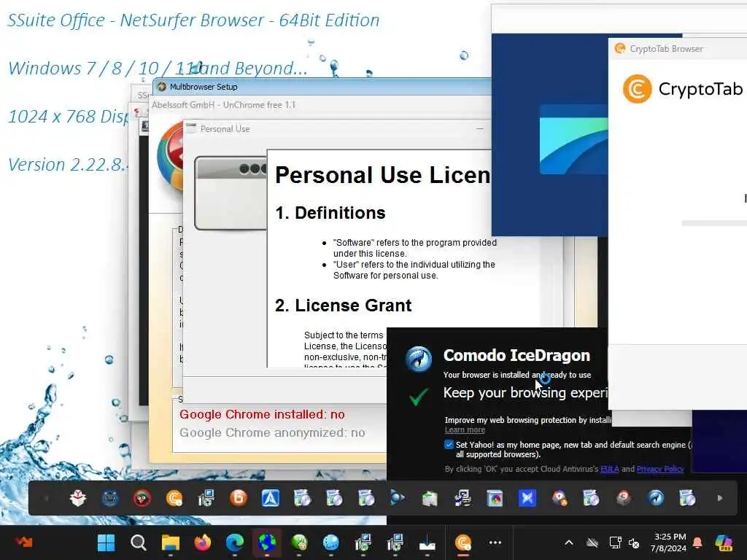Switch to NetSurfer globe taskbar app
The image size is (747, 560).
coord(267,542)
